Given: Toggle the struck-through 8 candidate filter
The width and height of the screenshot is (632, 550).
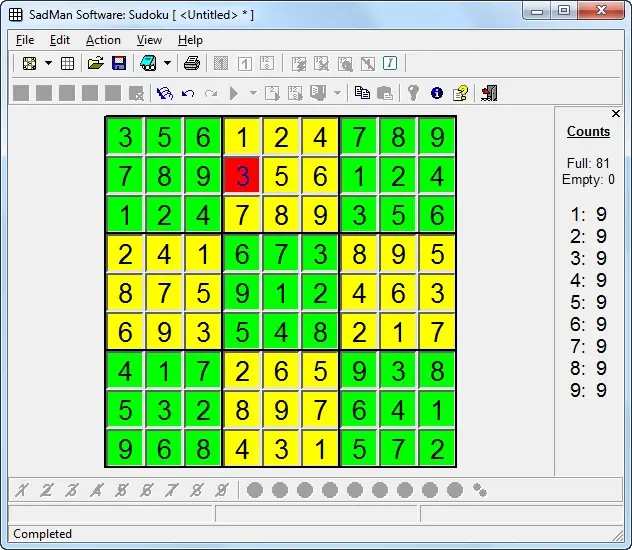Looking at the screenshot, I should coord(197,490).
